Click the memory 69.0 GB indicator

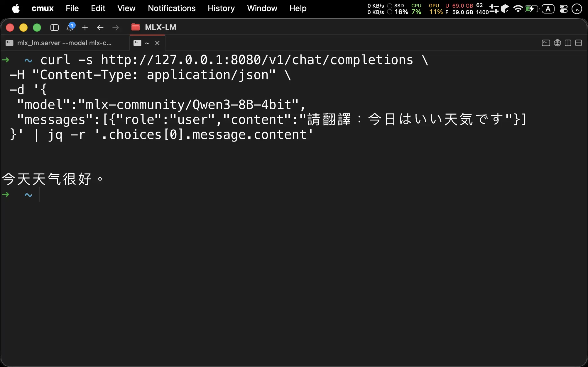[459, 9]
